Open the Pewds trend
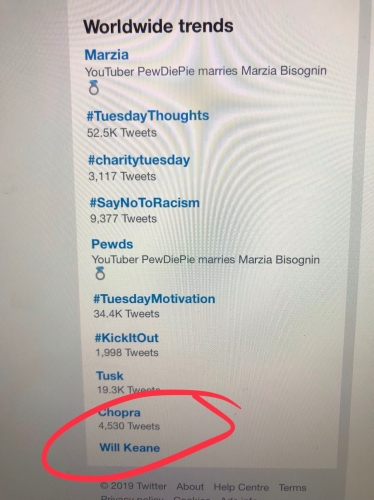The image size is (374, 500). coord(112,244)
